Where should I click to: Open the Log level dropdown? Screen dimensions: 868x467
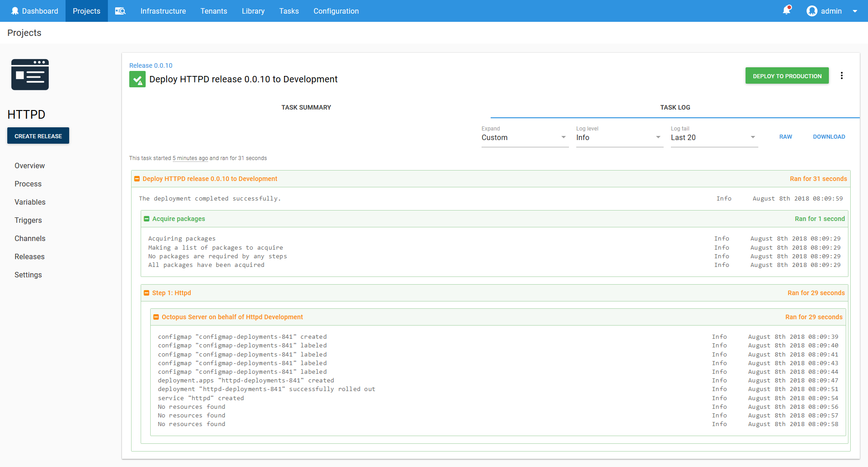[619, 137]
